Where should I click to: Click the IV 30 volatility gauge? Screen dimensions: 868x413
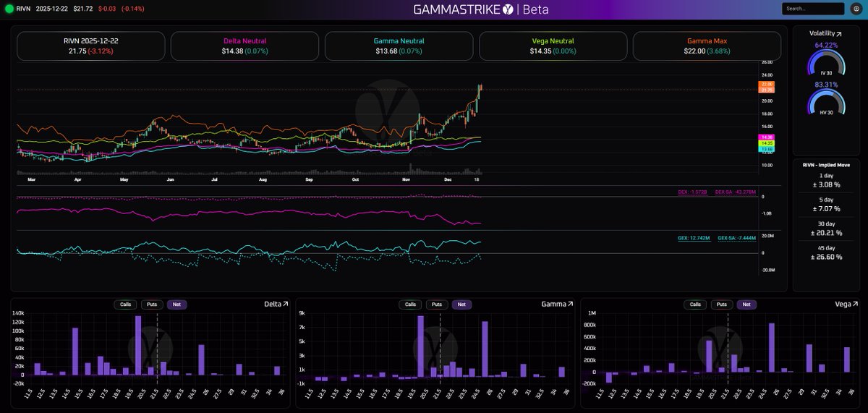tap(826, 62)
